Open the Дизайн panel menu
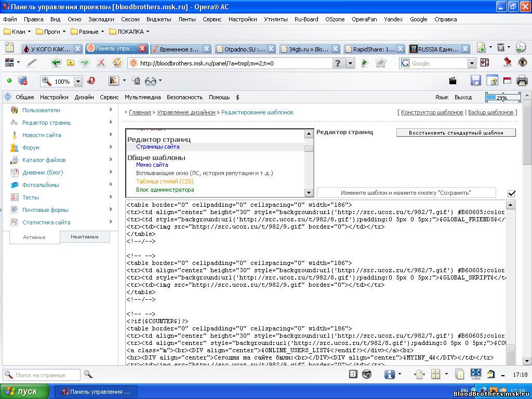The width and height of the screenshot is (532, 399). tap(84, 97)
